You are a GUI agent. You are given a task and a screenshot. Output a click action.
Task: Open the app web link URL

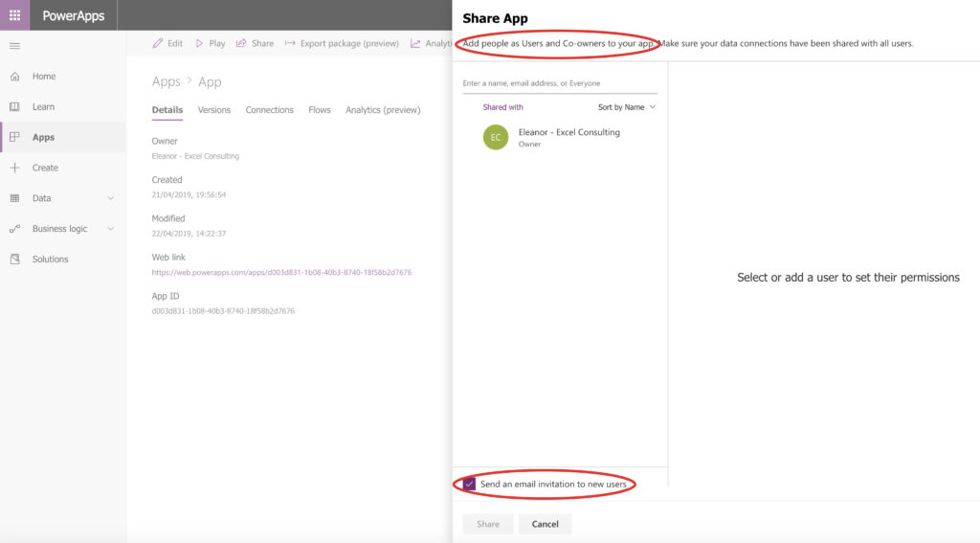coord(282,273)
